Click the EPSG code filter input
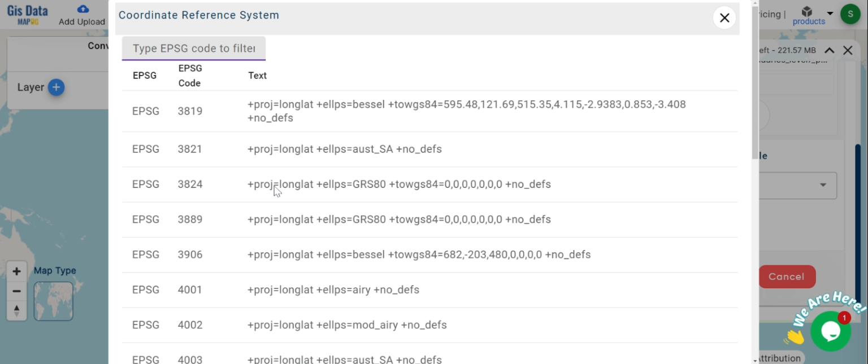Viewport: 868px width, 364px height. coord(193,49)
